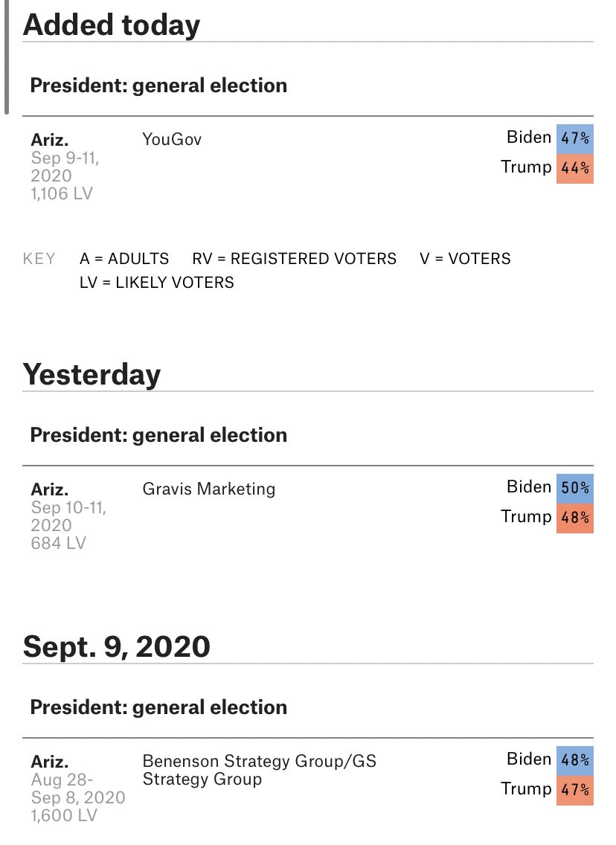
Task: Click "President: general election" under Added today
Action: [x=158, y=86]
